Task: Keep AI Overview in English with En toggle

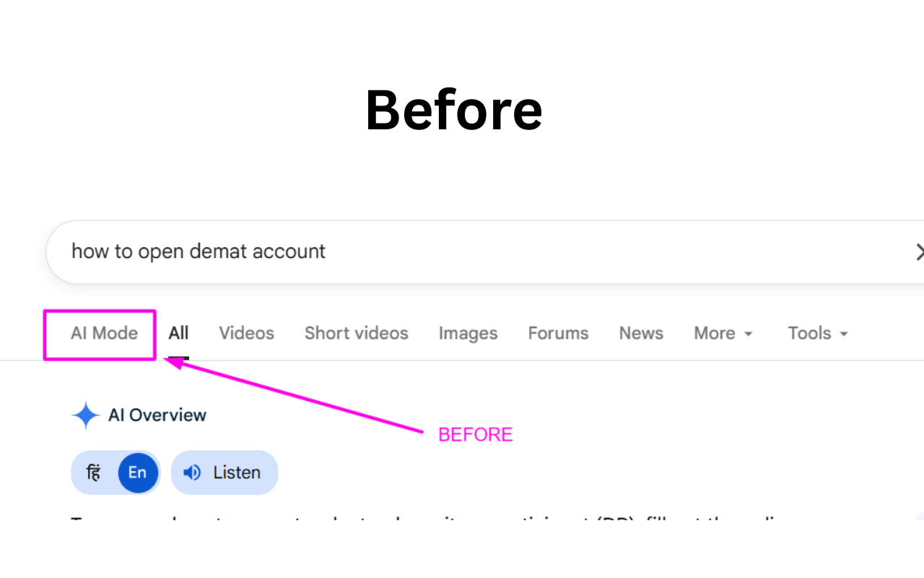Action: pos(137,473)
